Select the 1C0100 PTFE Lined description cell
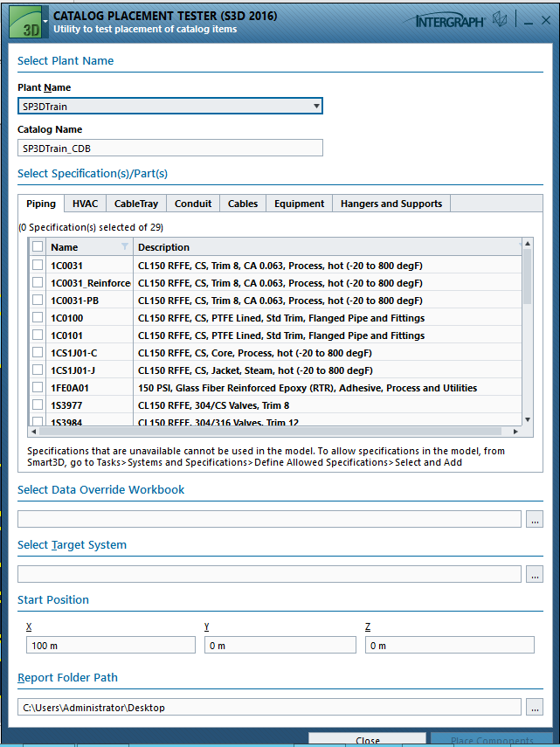The height and width of the screenshot is (747, 560). click(x=328, y=318)
